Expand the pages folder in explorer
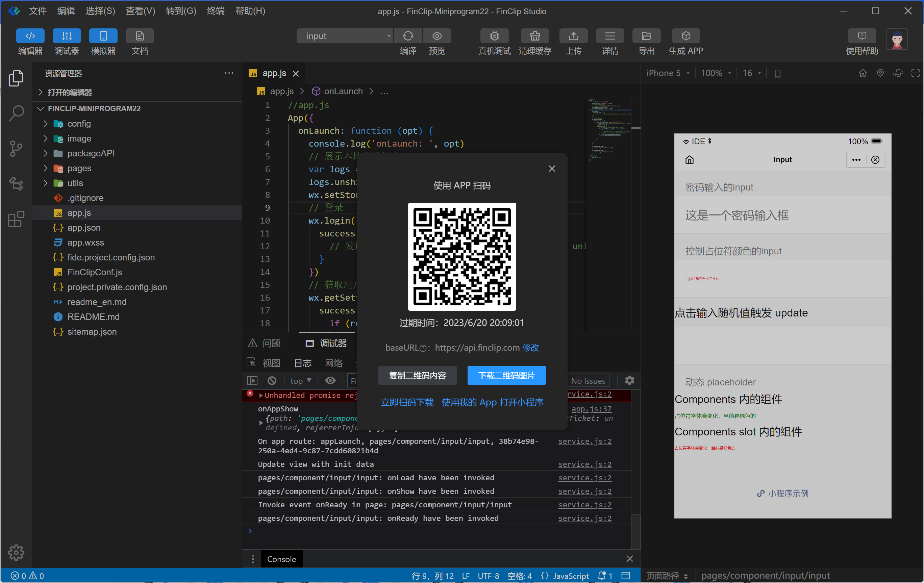This screenshot has width=924, height=583. pyautogui.click(x=79, y=168)
